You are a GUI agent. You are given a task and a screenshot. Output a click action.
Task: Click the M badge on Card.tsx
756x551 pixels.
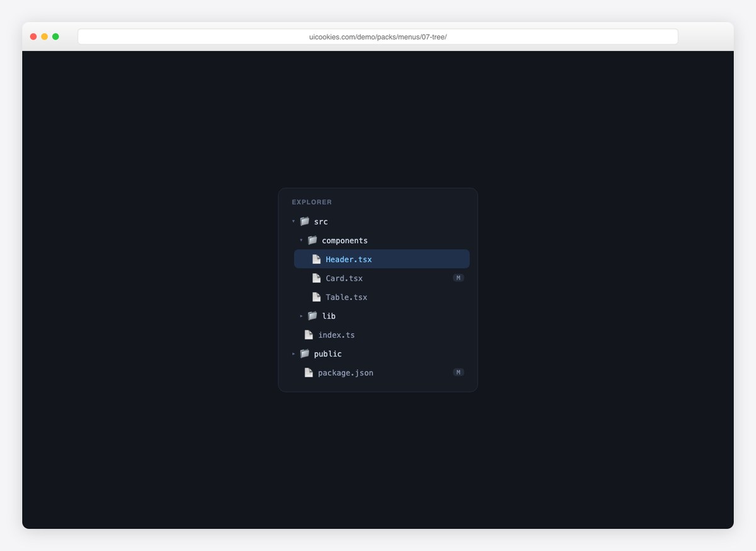pyautogui.click(x=459, y=278)
